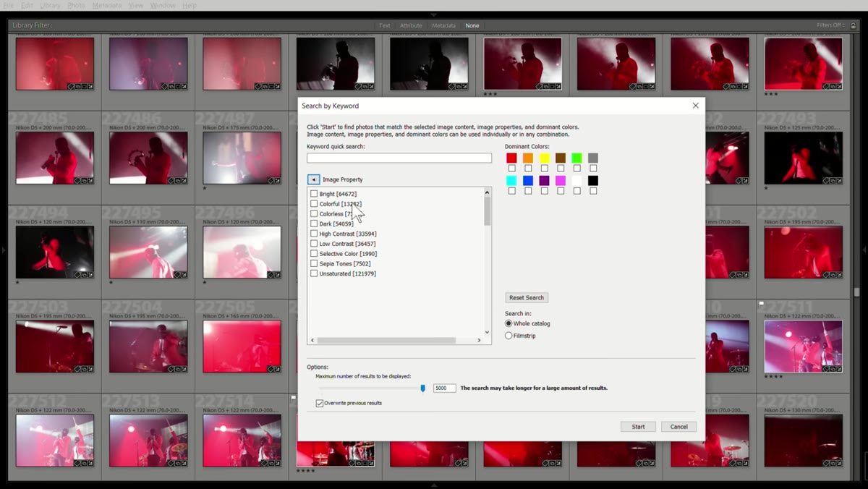This screenshot has width=868, height=489.
Task: Click the Cancel button
Action: tap(679, 427)
